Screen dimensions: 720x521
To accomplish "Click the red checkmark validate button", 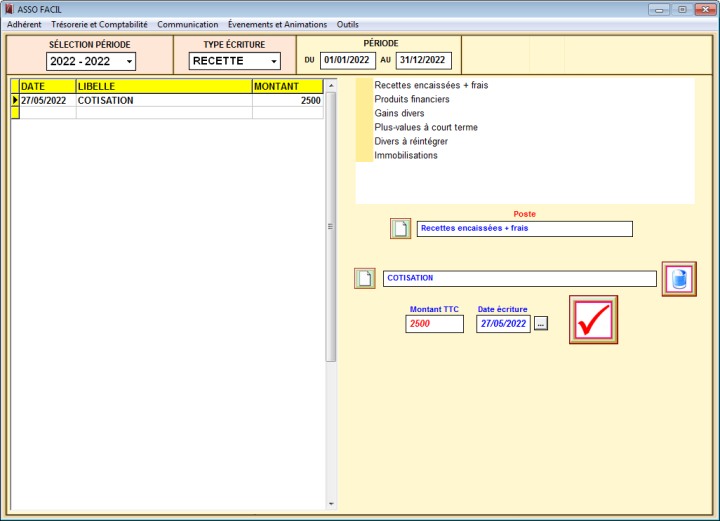I will [x=593, y=320].
